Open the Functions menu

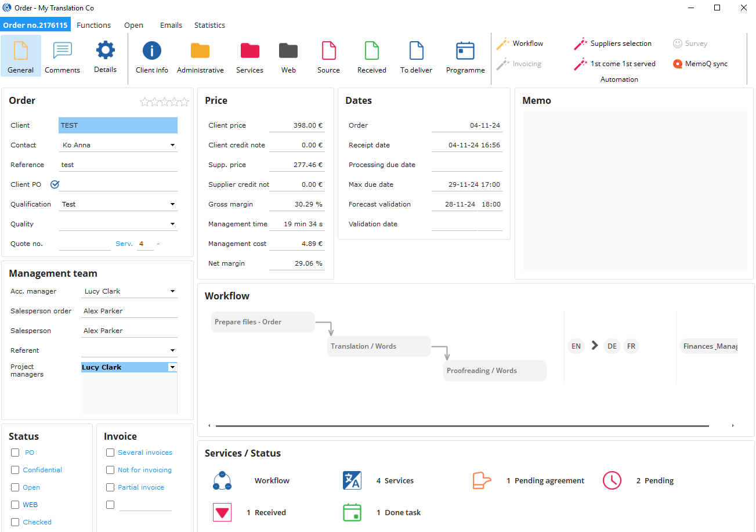[x=93, y=25]
